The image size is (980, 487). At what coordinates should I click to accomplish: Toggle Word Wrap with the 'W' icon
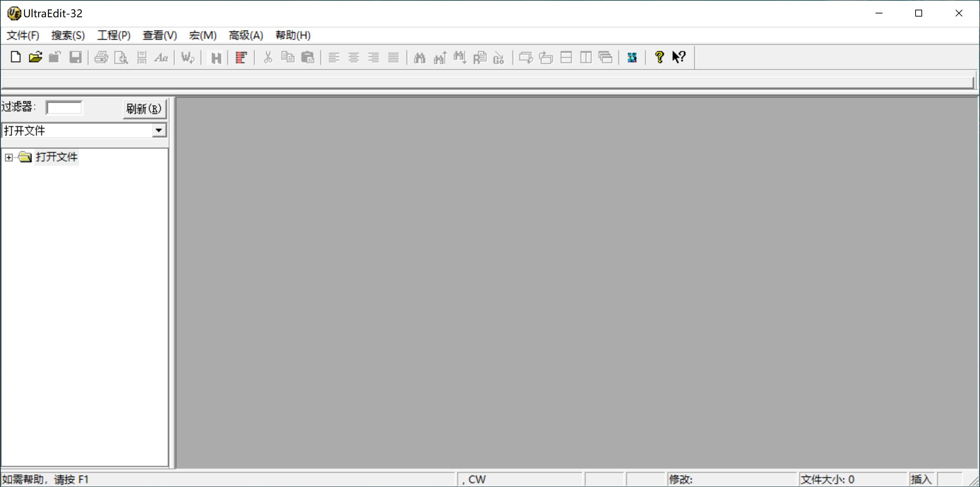[x=187, y=57]
